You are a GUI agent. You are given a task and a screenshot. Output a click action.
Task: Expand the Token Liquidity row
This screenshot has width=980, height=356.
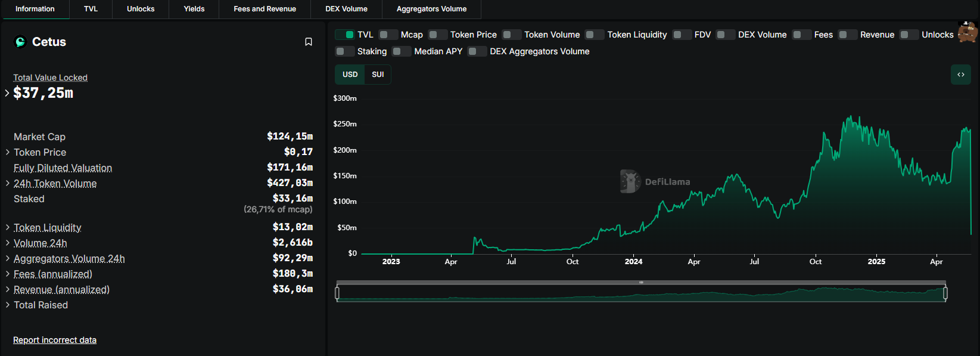coord(8,227)
